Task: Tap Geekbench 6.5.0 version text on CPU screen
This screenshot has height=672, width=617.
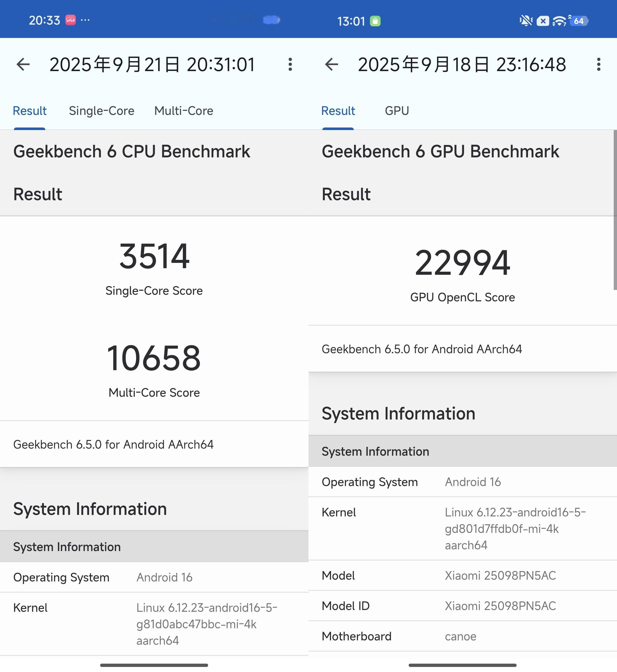Action: (113, 445)
